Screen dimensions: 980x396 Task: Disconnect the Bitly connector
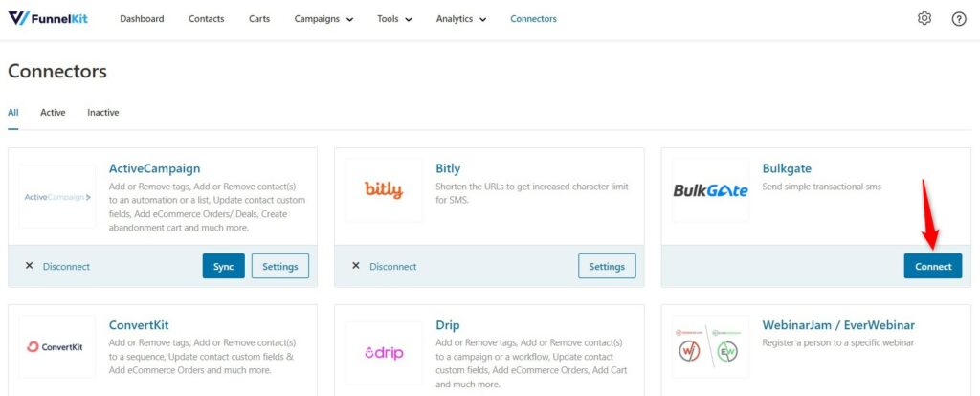[x=392, y=266]
